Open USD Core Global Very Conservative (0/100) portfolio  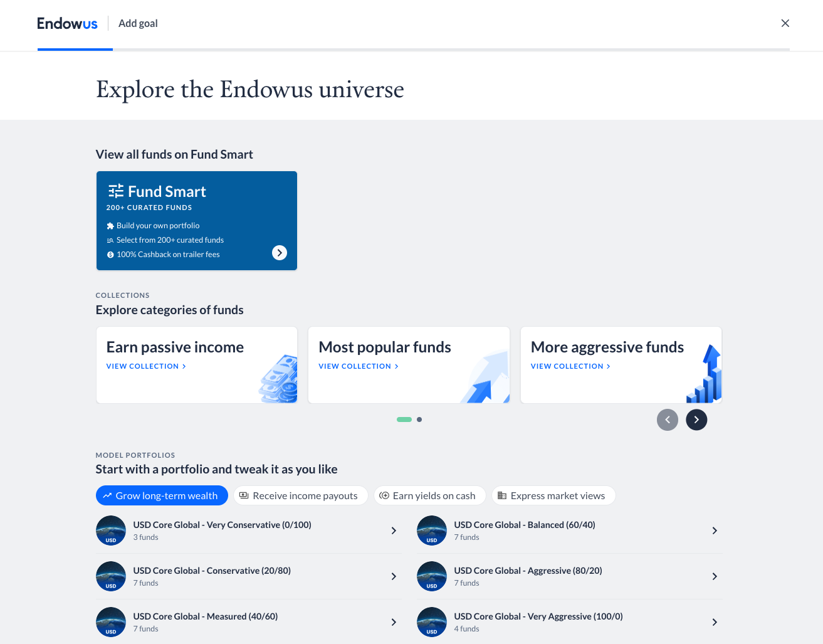(x=248, y=531)
